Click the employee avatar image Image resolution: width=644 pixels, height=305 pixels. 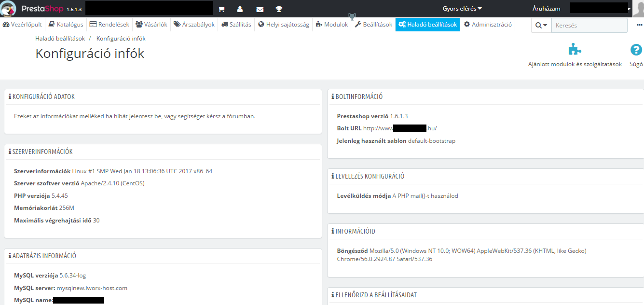click(638, 8)
